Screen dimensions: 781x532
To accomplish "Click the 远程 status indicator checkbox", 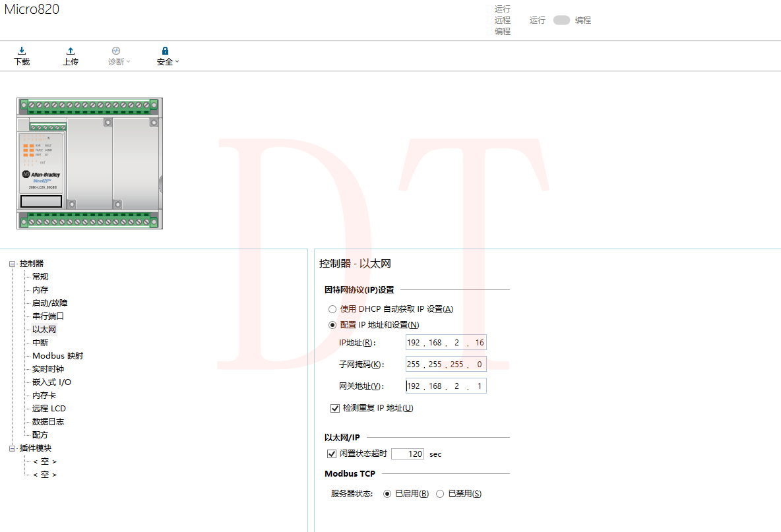I will [489, 20].
